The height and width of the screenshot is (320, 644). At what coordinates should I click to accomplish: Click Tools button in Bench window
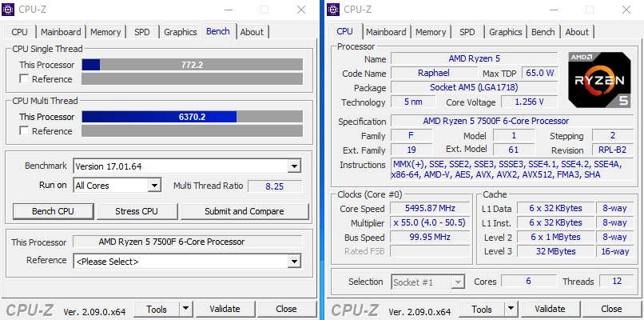pyautogui.click(x=157, y=309)
